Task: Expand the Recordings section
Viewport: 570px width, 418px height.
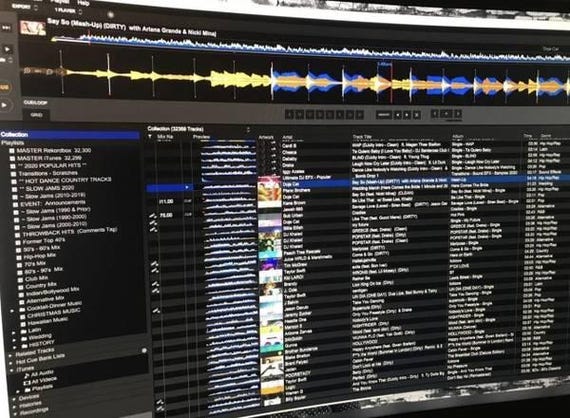Action: [15, 414]
